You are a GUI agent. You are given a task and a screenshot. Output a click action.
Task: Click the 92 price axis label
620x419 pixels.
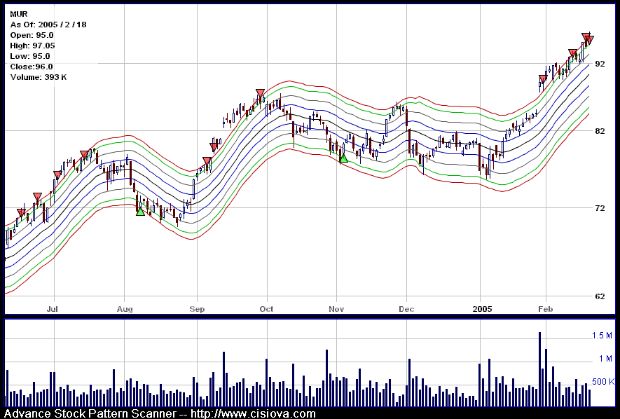tap(600, 64)
